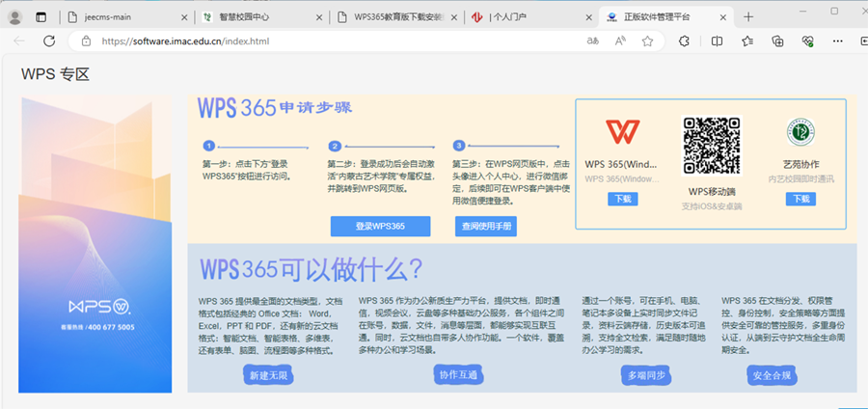Screen dimensions: 868x409
Task: Download the 艺苑协作 app
Action: [x=800, y=200]
